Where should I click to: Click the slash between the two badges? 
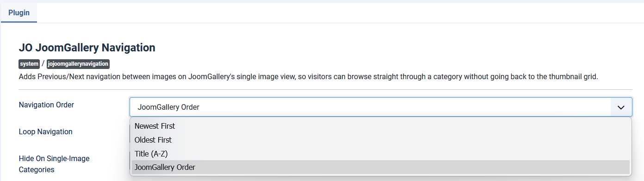coord(43,64)
